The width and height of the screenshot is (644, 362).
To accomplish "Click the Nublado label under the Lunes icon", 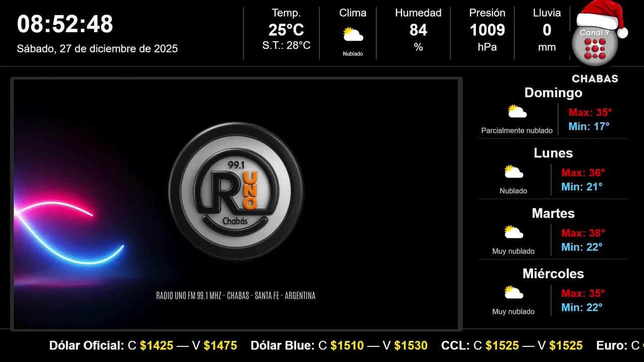I will tap(513, 191).
